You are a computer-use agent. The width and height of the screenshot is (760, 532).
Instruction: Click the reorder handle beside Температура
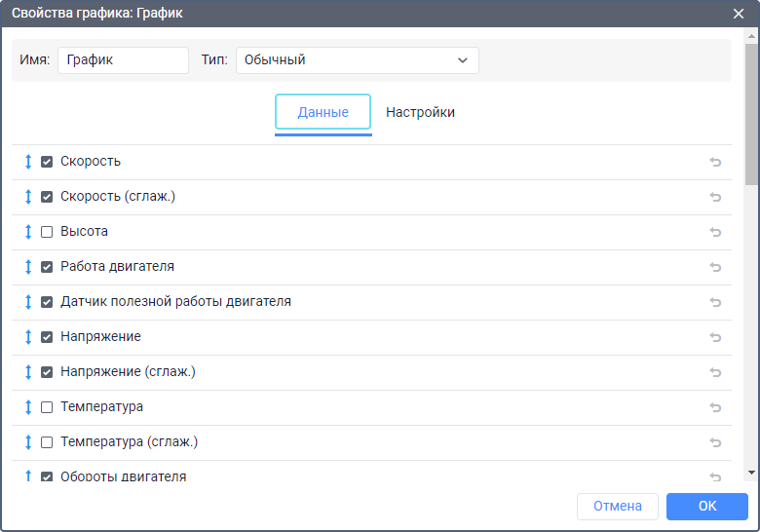(28, 407)
